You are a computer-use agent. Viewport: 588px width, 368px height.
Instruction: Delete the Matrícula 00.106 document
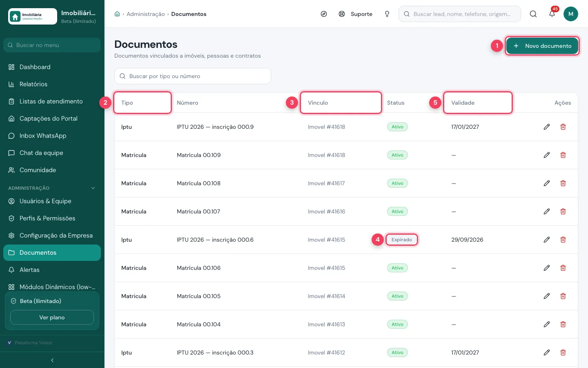tap(563, 268)
